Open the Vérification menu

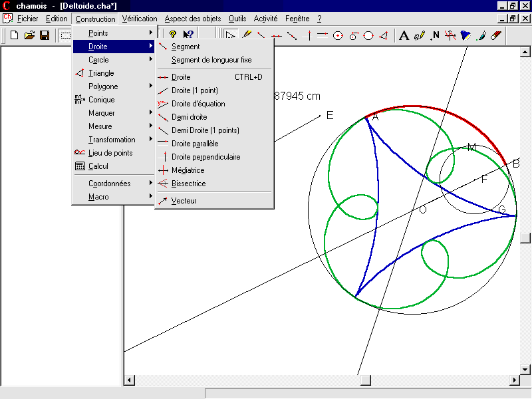[140, 19]
